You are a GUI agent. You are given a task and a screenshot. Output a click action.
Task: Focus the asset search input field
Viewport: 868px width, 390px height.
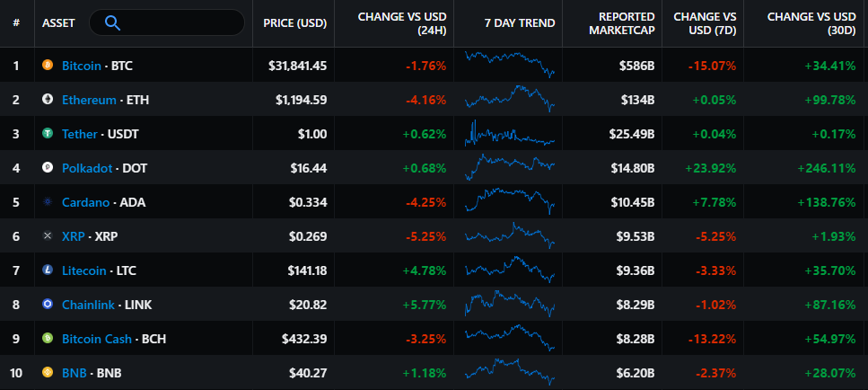click(180, 23)
